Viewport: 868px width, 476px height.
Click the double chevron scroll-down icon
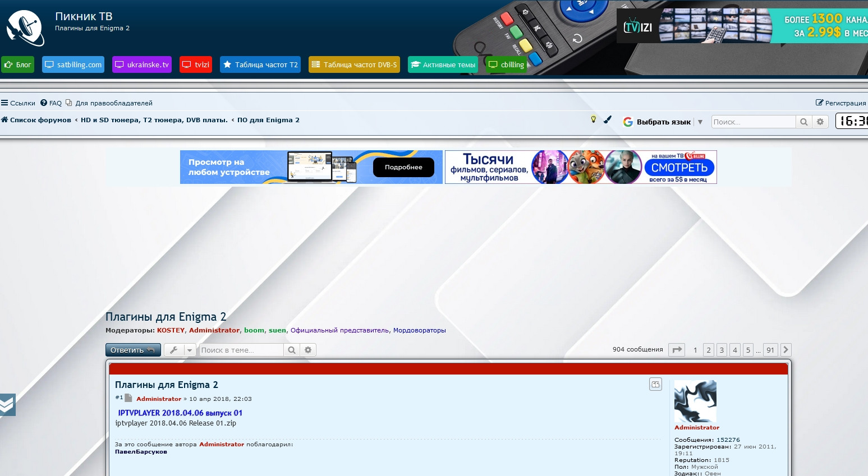point(7,404)
